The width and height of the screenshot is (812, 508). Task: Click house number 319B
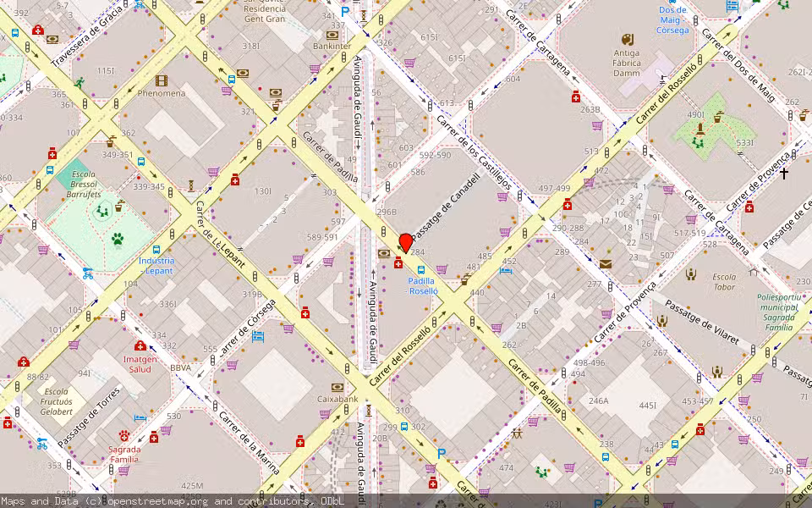point(252,295)
